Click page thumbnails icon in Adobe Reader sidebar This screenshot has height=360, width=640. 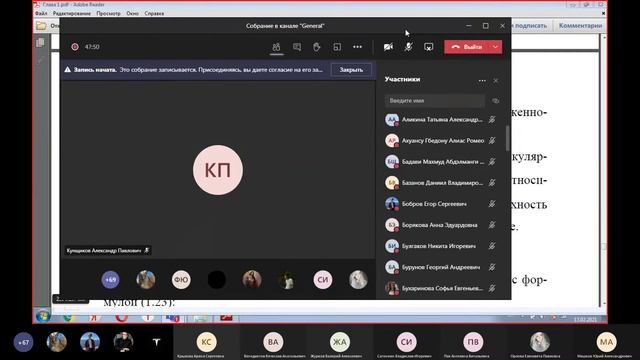click(x=40, y=42)
